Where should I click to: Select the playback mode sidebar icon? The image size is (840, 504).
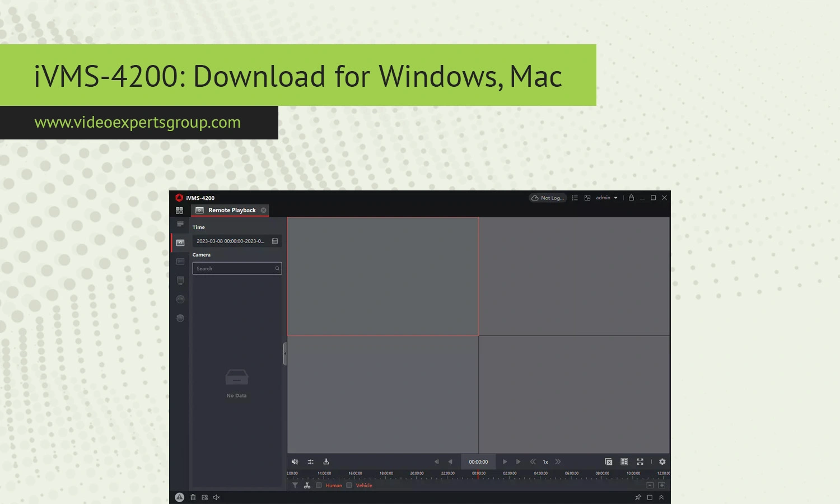[180, 243]
